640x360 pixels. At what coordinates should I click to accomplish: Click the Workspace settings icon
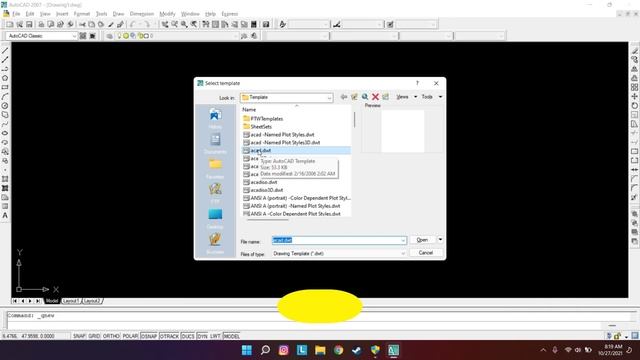click(x=83, y=36)
